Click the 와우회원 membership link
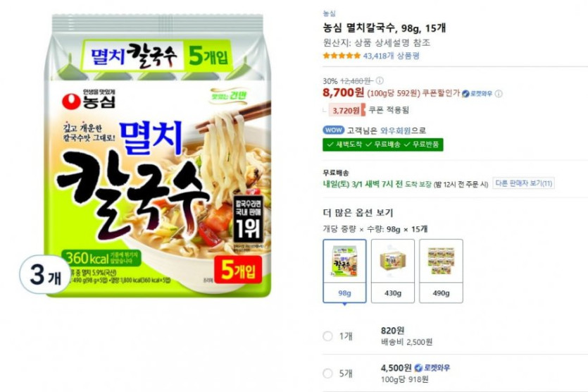 point(395,130)
